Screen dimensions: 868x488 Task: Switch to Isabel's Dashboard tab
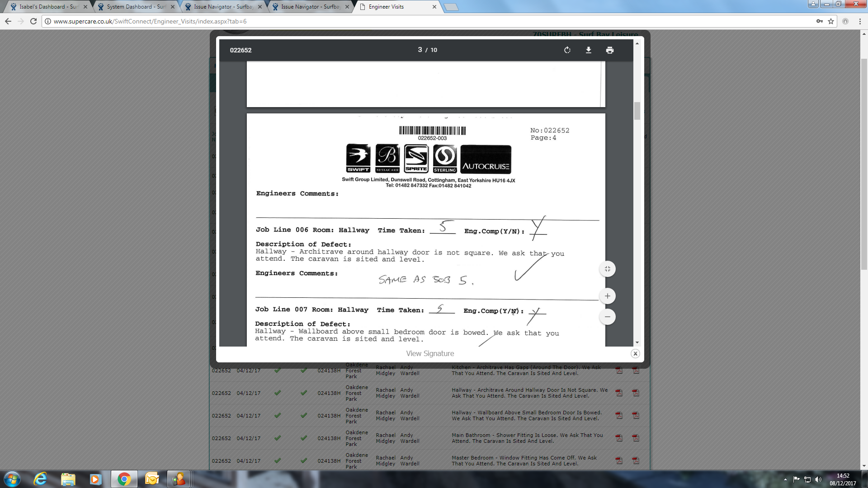tap(47, 7)
